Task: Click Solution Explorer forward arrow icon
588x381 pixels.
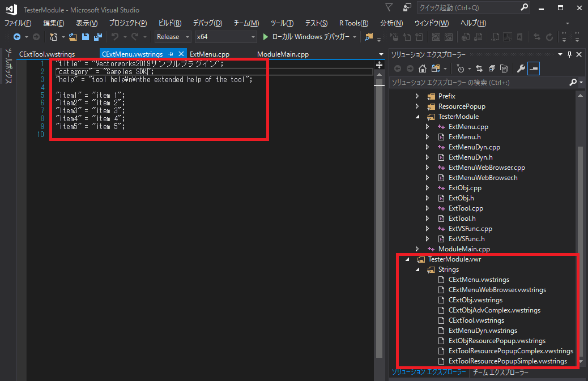Action: coord(410,69)
